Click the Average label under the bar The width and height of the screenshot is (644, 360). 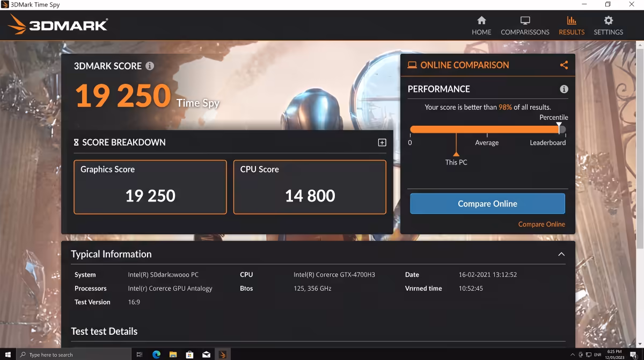pos(487,142)
